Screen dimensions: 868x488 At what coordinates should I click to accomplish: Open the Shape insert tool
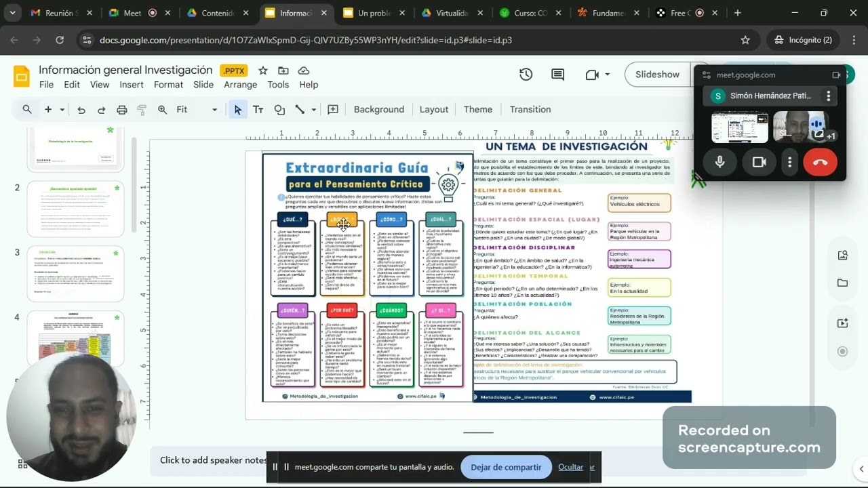point(279,110)
